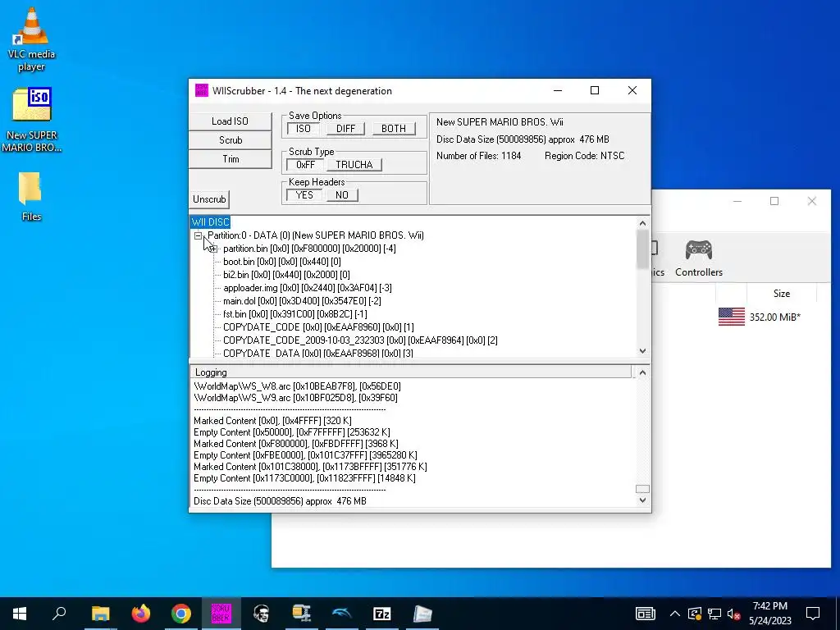The width and height of the screenshot is (840, 630).
Task: Open Controllers settings in background window
Action: pyautogui.click(x=699, y=258)
